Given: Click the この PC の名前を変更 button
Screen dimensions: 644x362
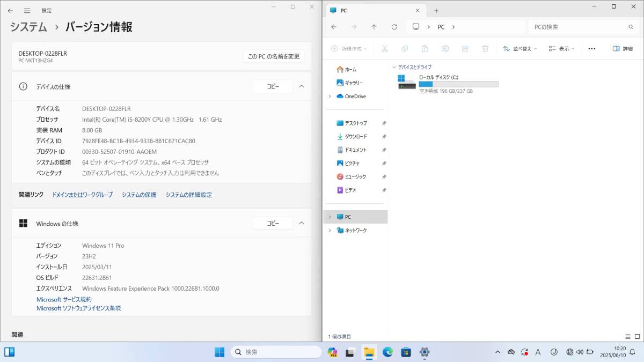Looking at the screenshot, I should (x=274, y=56).
